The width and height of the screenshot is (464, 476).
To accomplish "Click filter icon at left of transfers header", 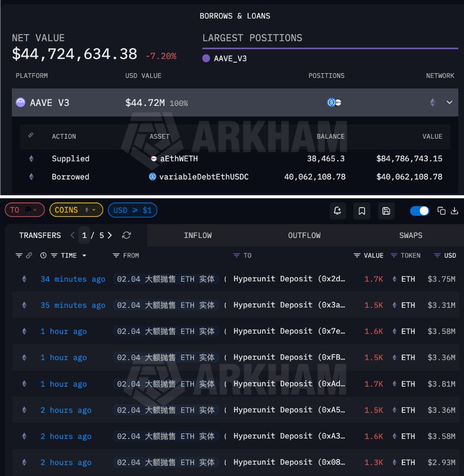I will [19, 255].
